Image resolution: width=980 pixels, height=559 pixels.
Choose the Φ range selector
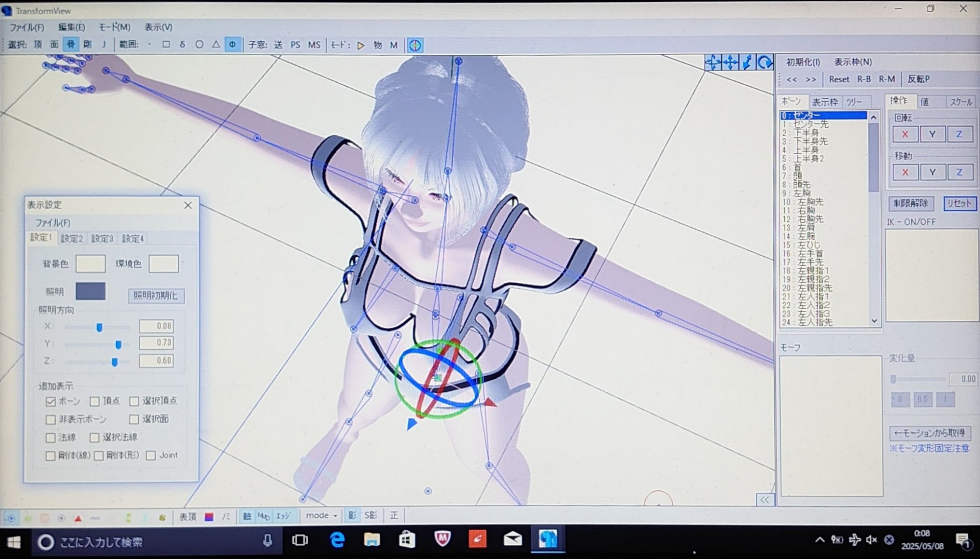coord(232,45)
